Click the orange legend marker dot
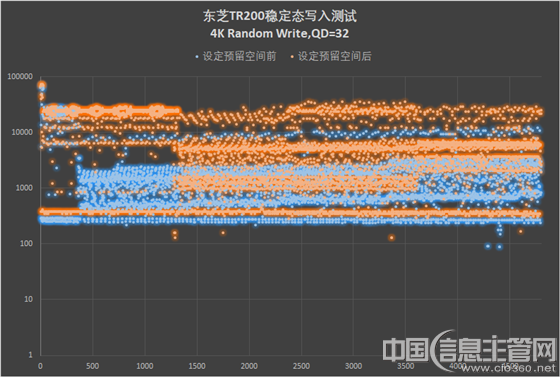The width and height of the screenshot is (560, 377). [292, 57]
